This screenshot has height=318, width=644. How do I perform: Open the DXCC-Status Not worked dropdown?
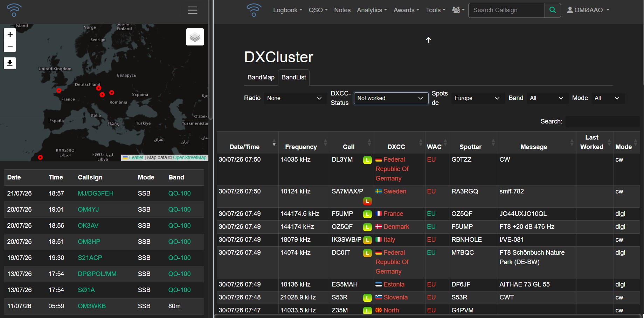391,98
